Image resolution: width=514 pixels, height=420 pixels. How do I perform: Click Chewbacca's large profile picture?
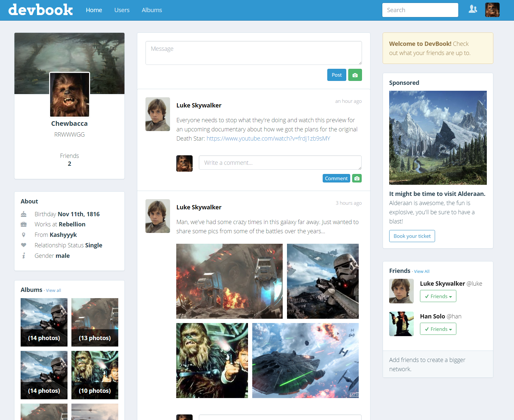tap(69, 95)
